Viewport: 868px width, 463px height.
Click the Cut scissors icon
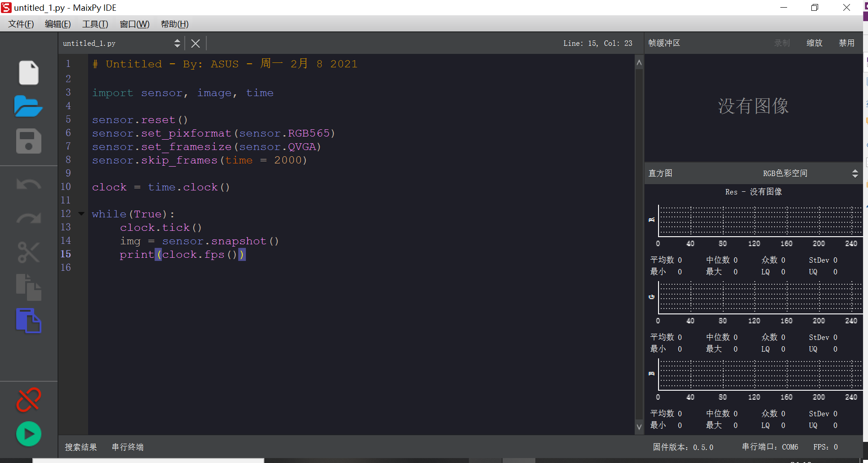point(29,252)
